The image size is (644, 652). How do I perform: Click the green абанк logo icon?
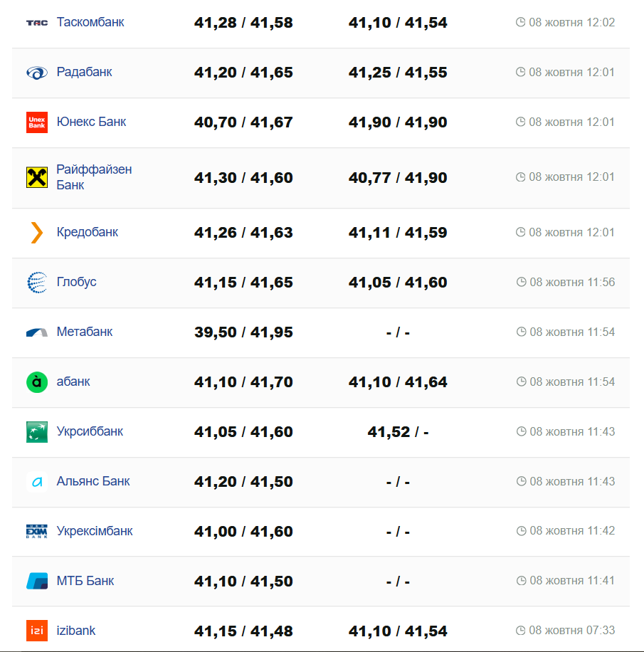click(x=37, y=382)
